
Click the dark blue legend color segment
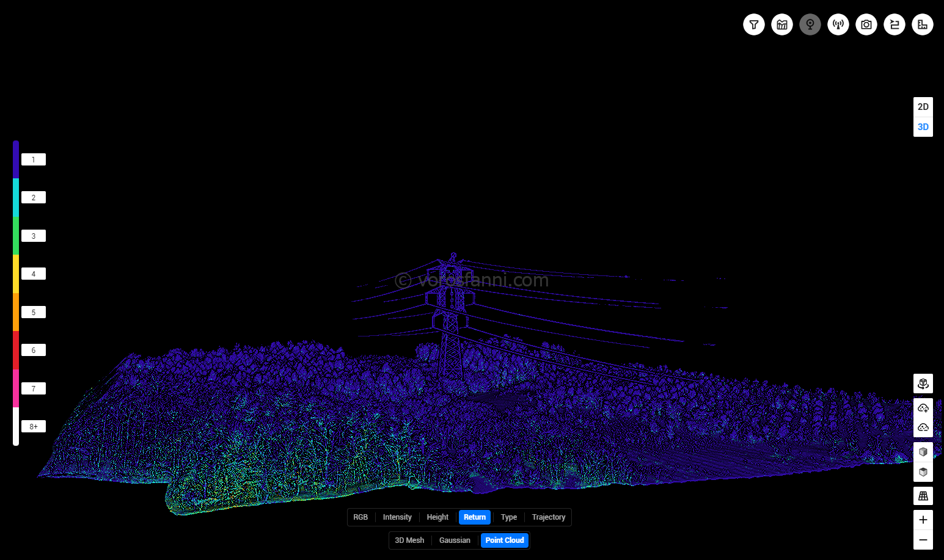pos(16,159)
